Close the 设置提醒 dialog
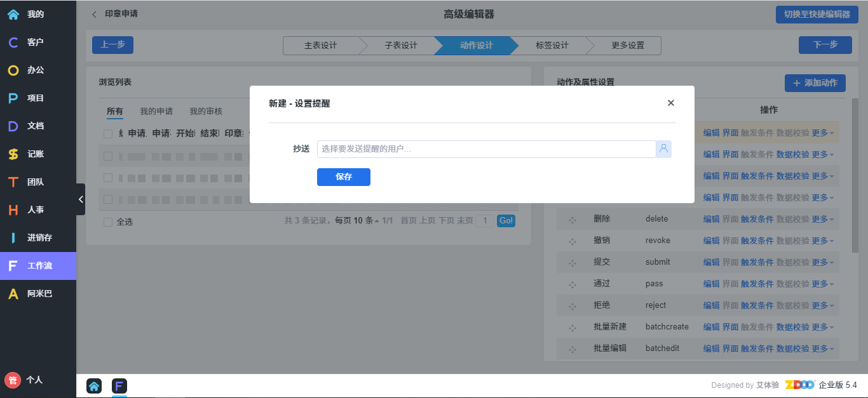868x398 pixels. coord(670,103)
